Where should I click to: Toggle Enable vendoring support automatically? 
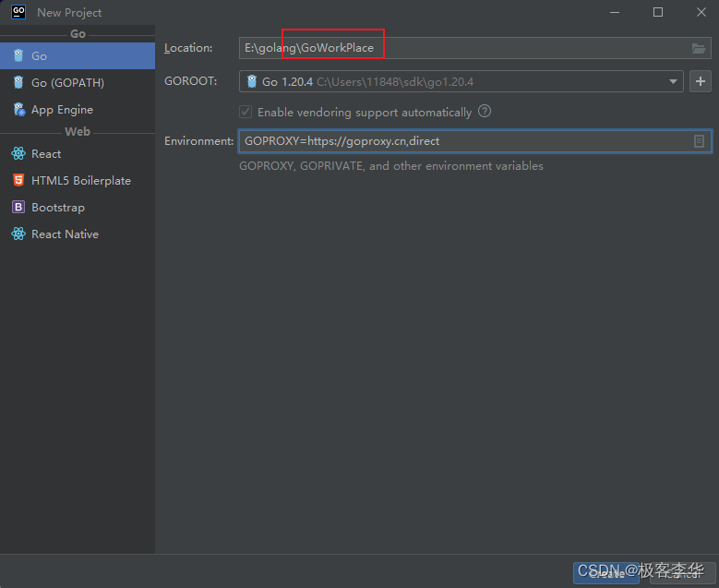point(246,112)
